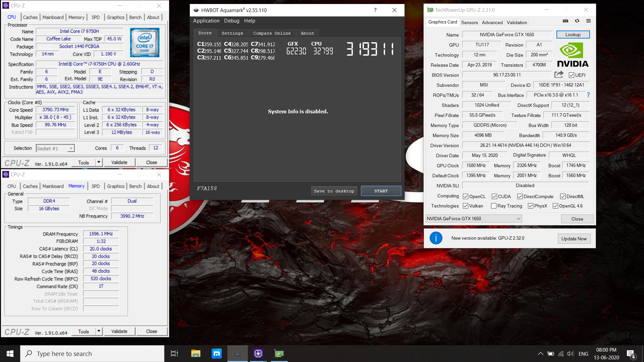
Task: Click the NVIDIA logo in GPU-Z
Action: click(573, 55)
